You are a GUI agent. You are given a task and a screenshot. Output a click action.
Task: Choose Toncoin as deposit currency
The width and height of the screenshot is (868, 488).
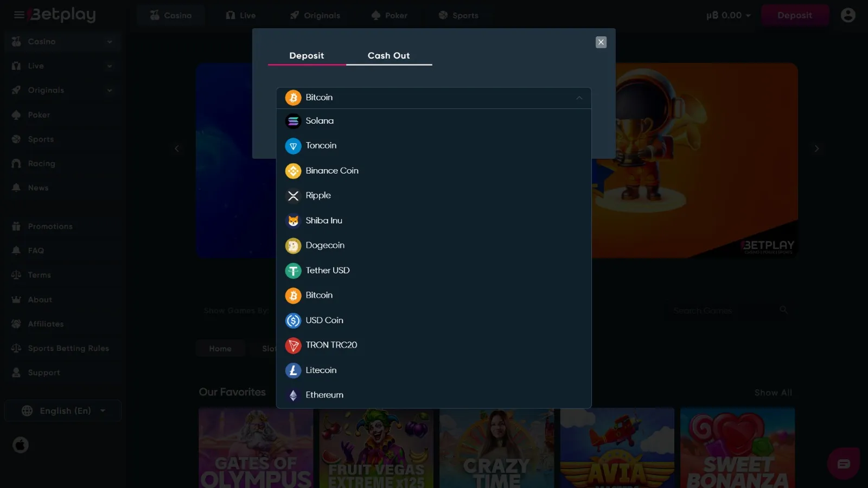(321, 146)
